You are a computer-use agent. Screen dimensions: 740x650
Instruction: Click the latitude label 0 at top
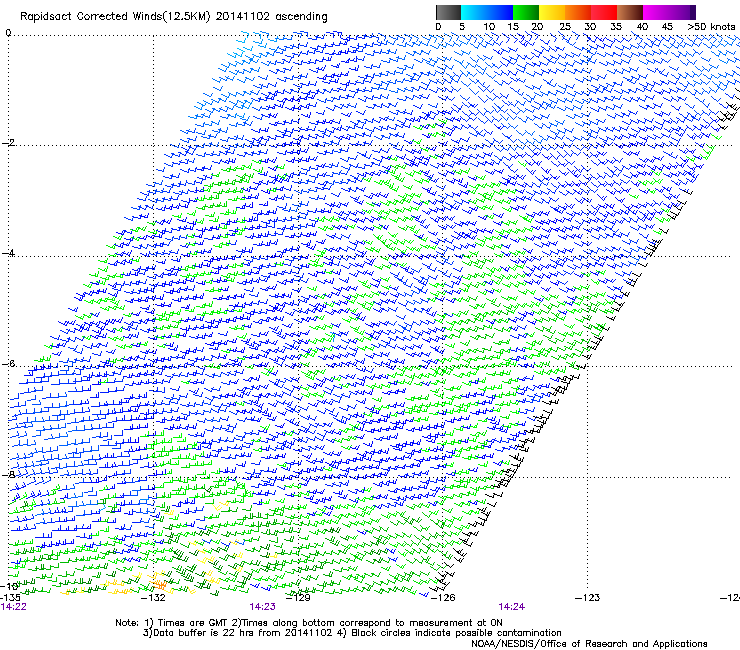(x=8, y=33)
